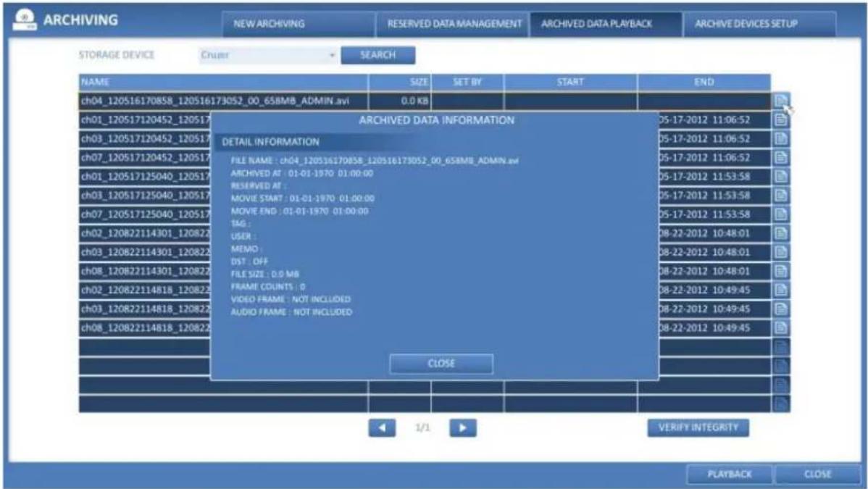This screenshot has height=489, width=868.
Task: Click the NAME column header
Action: (x=224, y=82)
